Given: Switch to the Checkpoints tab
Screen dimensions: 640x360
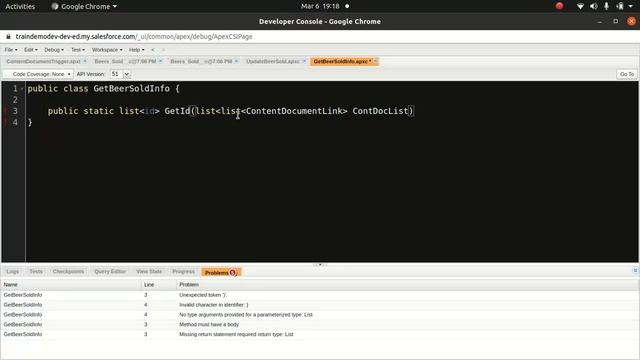Looking at the screenshot, I should coord(68,271).
